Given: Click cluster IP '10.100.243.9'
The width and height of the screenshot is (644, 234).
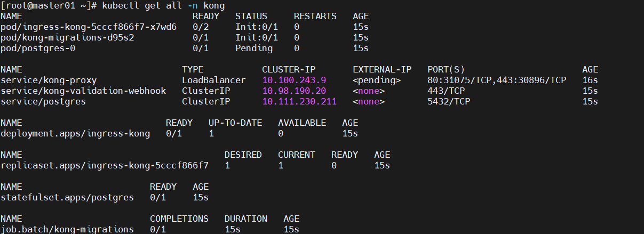Looking at the screenshot, I should [294, 80].
